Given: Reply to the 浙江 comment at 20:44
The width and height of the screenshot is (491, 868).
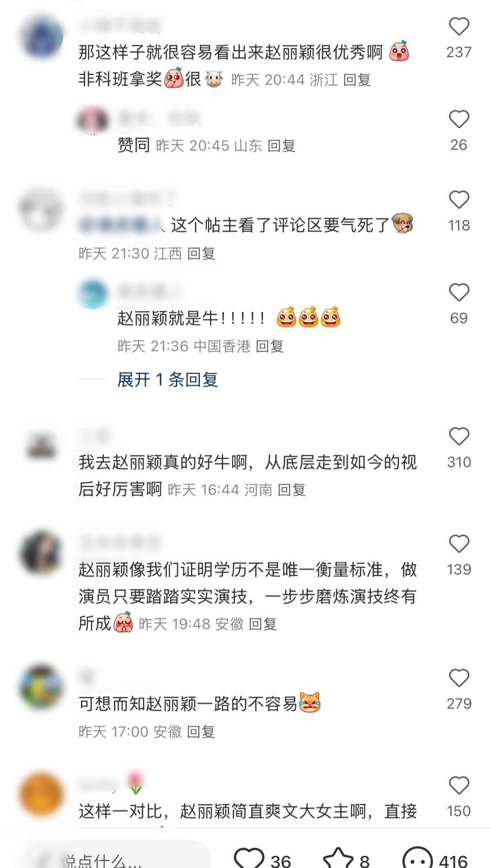Looking at the screenshot, I should [357, 80].
